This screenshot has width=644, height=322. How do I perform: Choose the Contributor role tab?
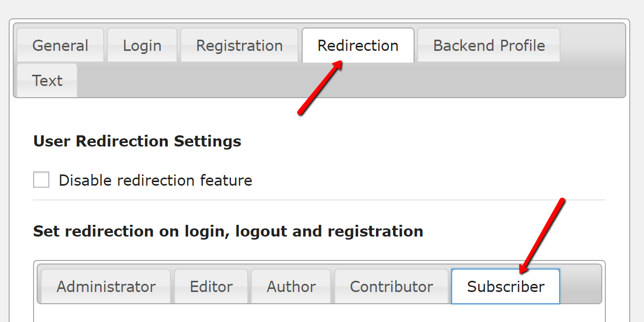click(391, 286)
